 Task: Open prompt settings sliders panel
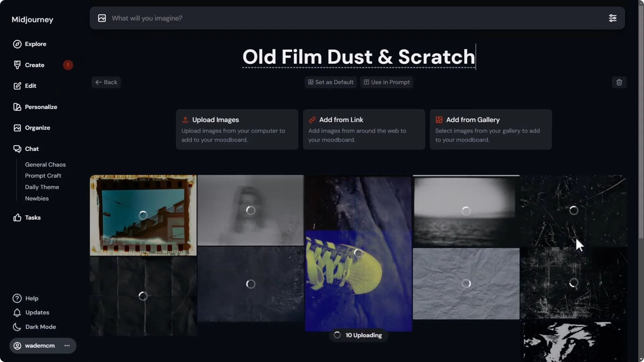613,18
